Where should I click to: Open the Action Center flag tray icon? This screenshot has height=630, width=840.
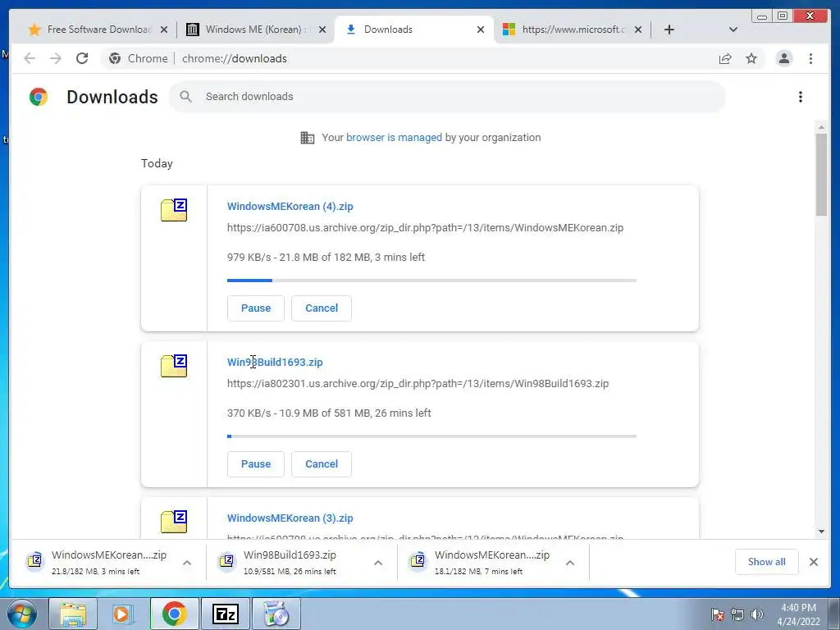[x=718, y=614]
